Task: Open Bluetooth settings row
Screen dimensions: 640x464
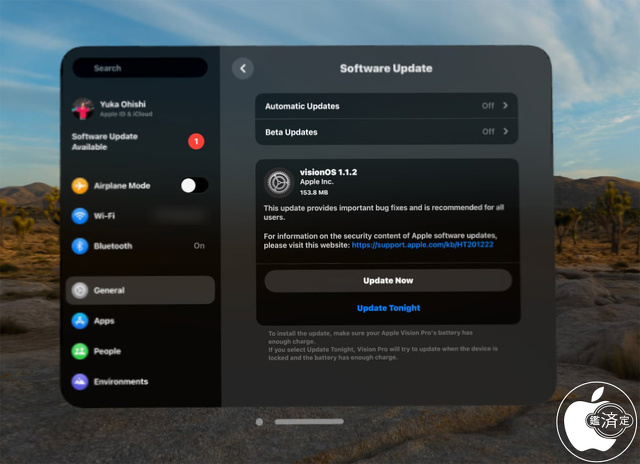Action: pos(140,246)
